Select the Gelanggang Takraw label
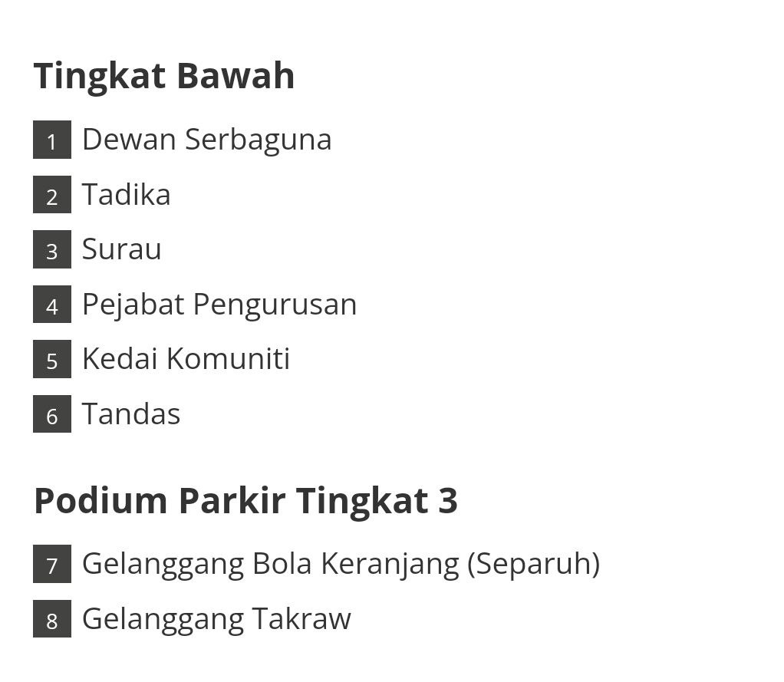784x682 pixels. [216, 619]
